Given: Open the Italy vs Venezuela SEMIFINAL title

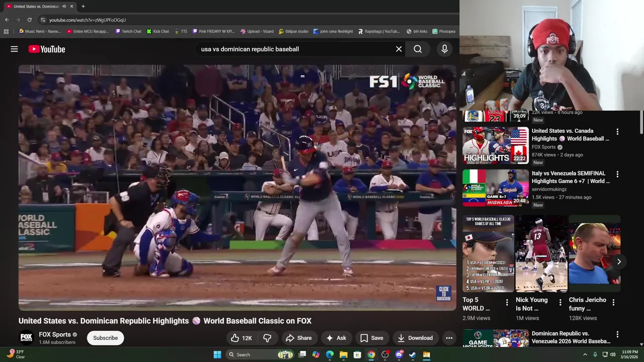Looking at the screenshot, I should [x=571, y=177].
